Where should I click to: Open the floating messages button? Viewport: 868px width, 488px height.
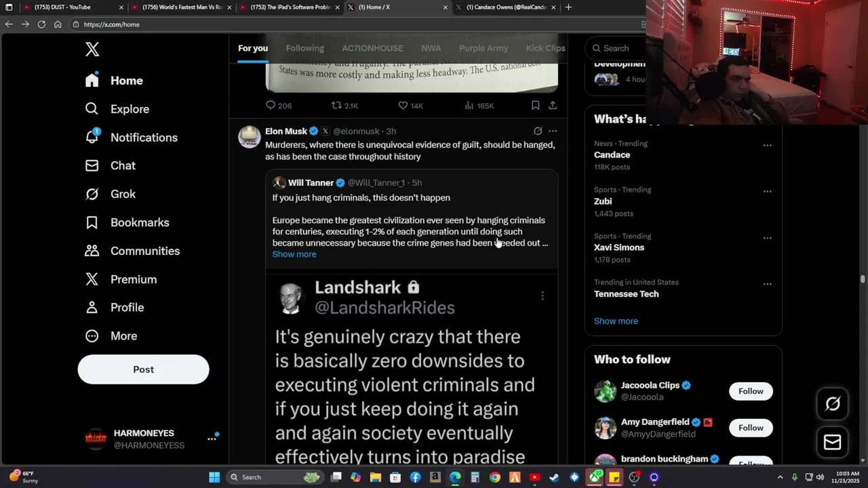(x=833, y=443)
